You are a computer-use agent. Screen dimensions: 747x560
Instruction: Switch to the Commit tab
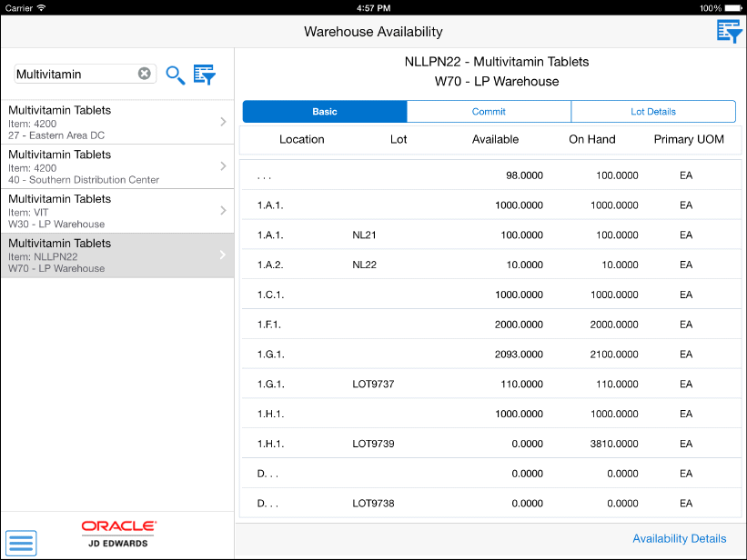(x=489, y=112)
